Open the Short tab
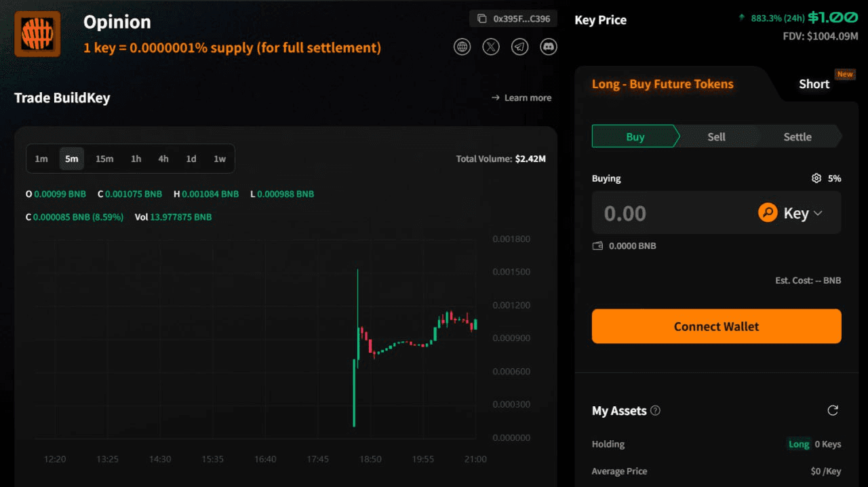The width and height of the screenshot is (868, 487). coord(814,84)
